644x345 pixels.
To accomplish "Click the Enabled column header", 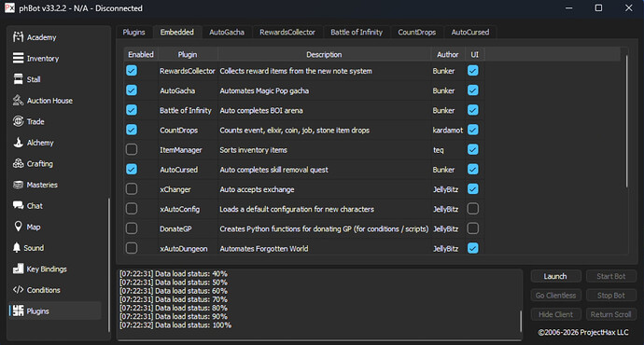I will 140,54.
